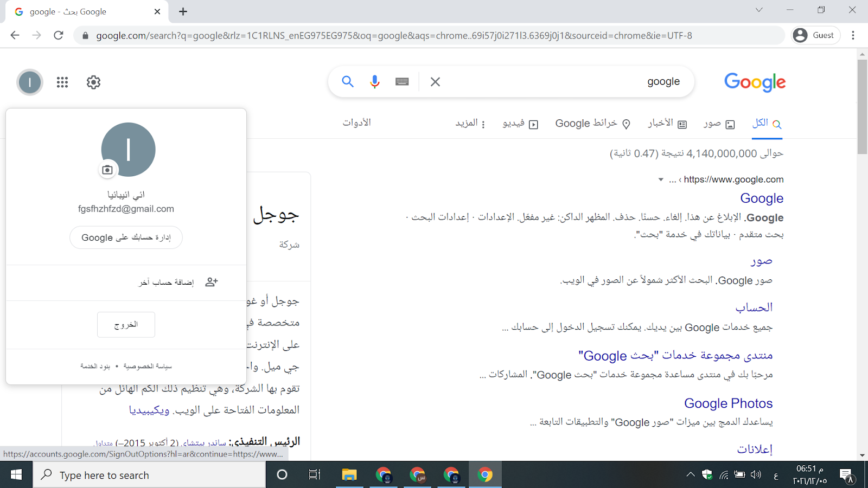Screen dimensions: 868x488
Task: Open the Google result title link
Action: coord(762,198)
